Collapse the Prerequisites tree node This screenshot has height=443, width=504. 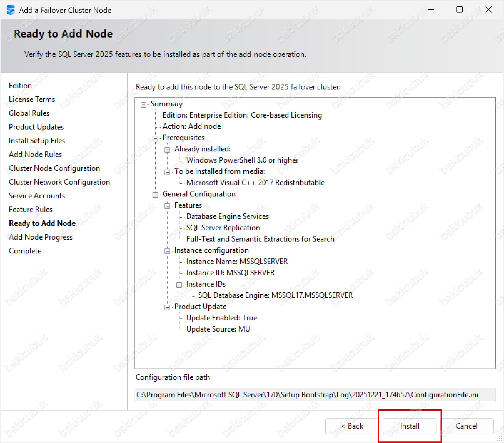pos(155,139)
